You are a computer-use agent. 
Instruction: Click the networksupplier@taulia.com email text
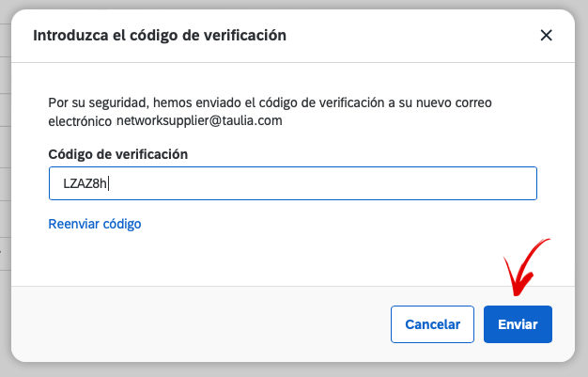click(199, 120)
